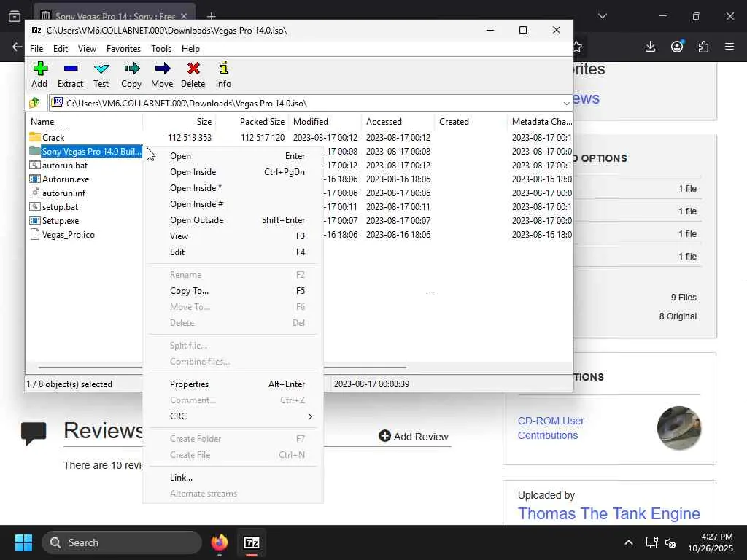Open Thomas The Tank Engine uploader link

click(609, 514)
